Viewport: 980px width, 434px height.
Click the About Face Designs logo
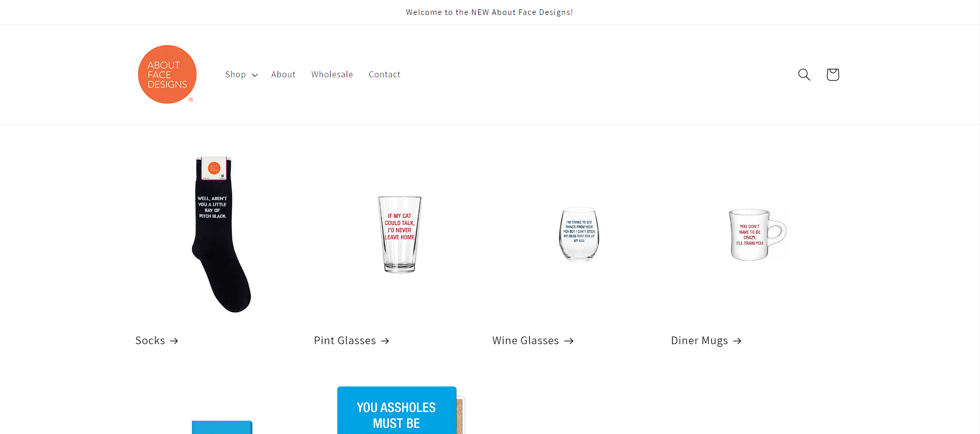[167, 74]
